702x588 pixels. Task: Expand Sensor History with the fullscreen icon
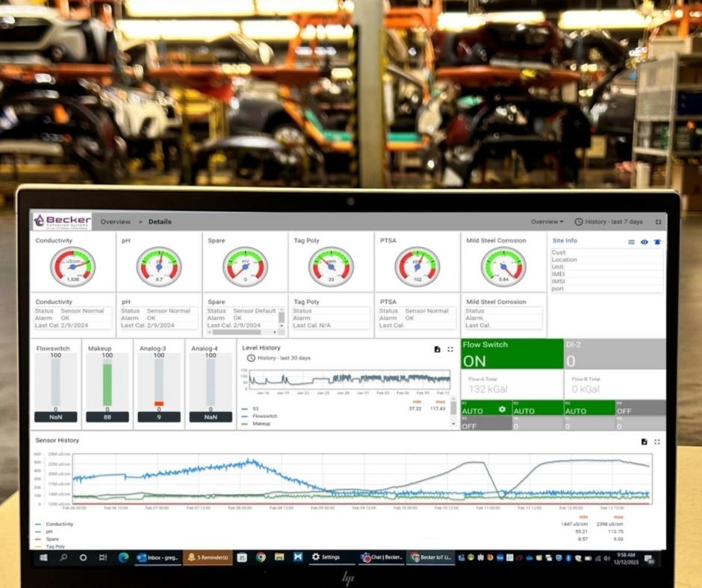(656, 442)
